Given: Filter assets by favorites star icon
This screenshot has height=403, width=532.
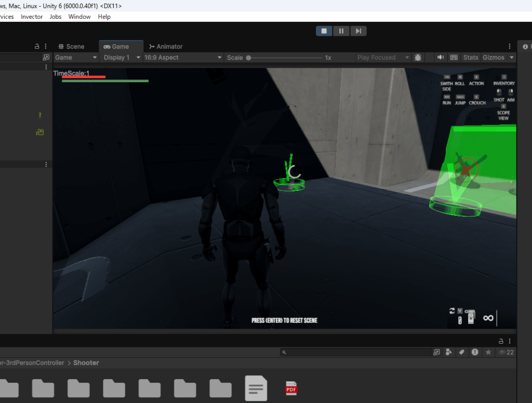Looking at the screenshot, I should click(488, 353).
